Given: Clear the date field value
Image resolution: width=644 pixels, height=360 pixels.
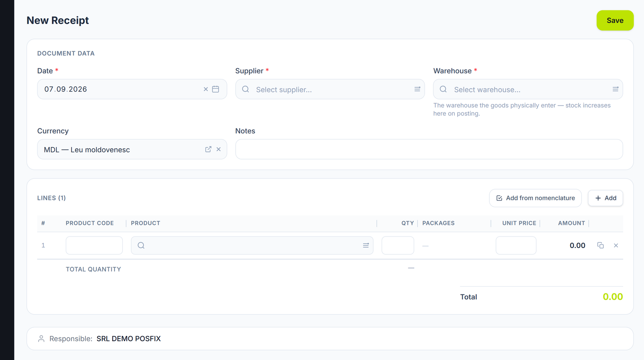Looking at the screenshot, I should (206, 89).
